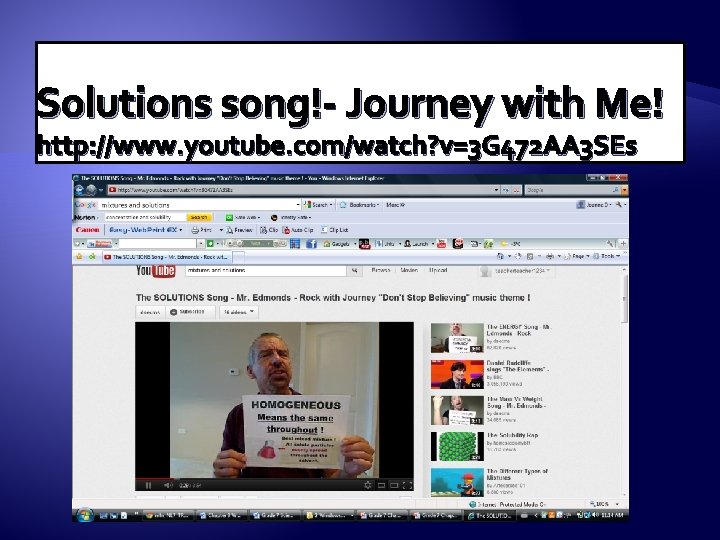720x540 pixels.
Task: Open 'The Solubility Rap' video thumbnail
Action: 457,446
